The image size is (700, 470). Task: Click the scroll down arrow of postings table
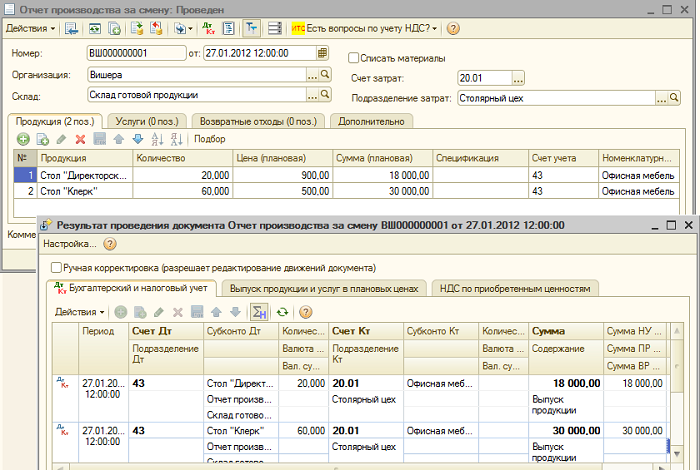click(677, 454)
